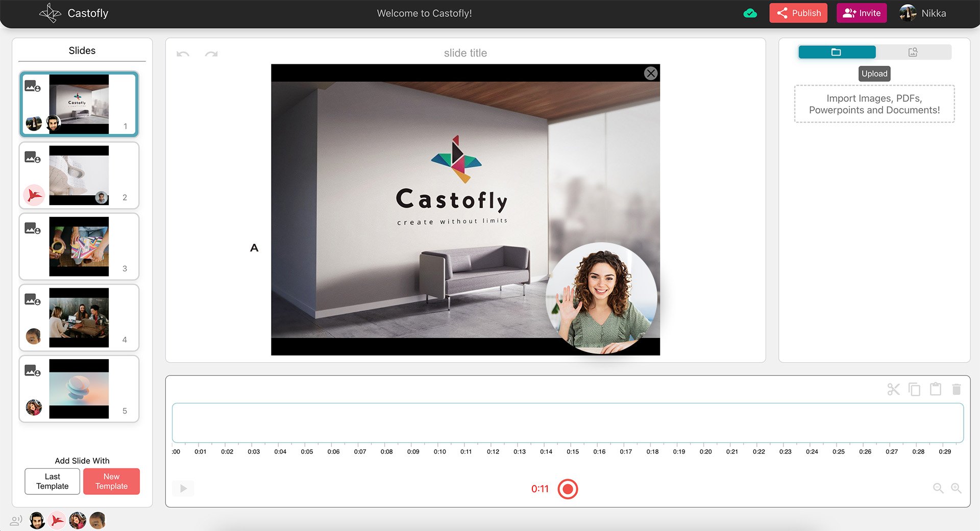Click bearded man avatar in participants bar
Screen dimensions: 980x531
37,521
